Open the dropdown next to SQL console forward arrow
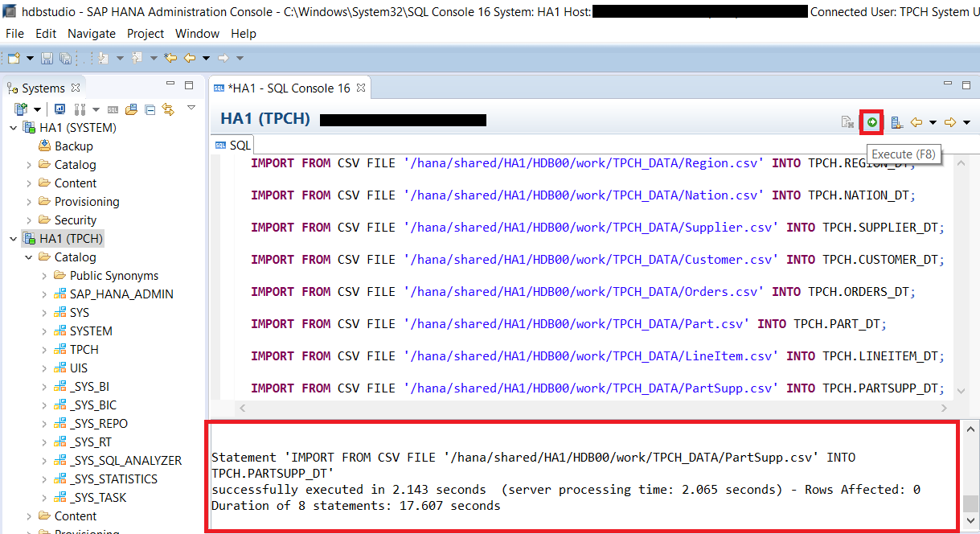The height and width of the screenshot is (534, 980). (x=966, y=123)
